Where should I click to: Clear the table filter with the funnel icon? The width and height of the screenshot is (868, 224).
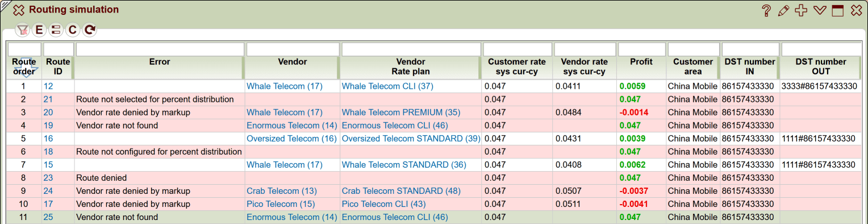(x=23, y=30)
